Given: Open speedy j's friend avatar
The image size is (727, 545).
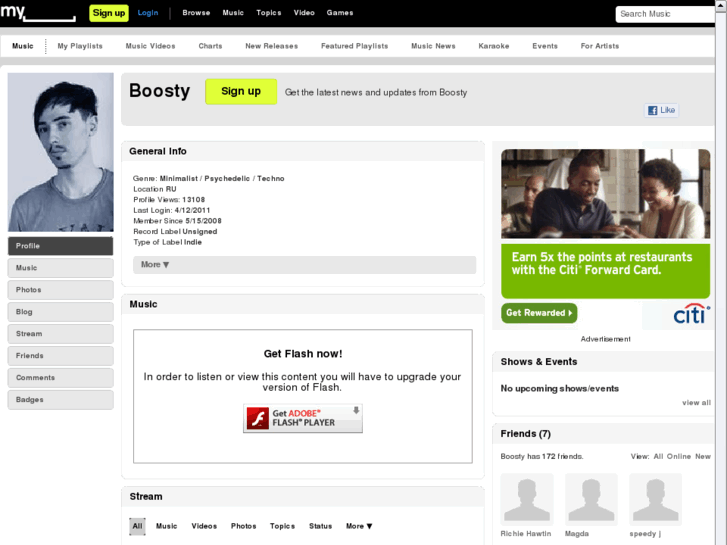Looking at the screenshot, I should pos(655,499).
